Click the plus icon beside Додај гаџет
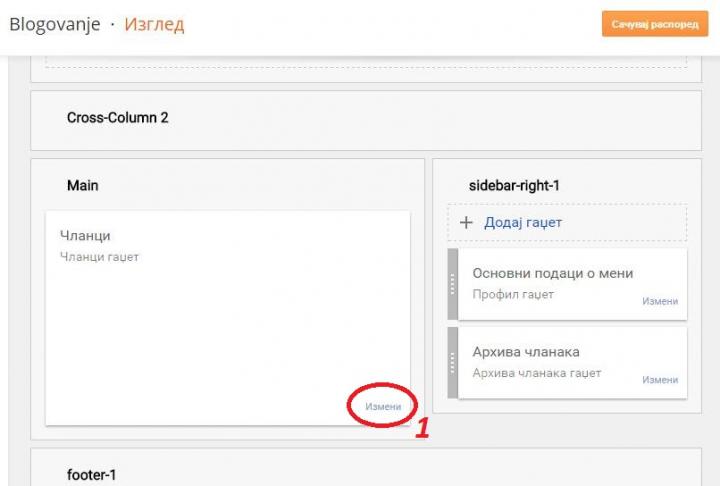The width and height of the screenshot is (720, 486). click(465, 223)
